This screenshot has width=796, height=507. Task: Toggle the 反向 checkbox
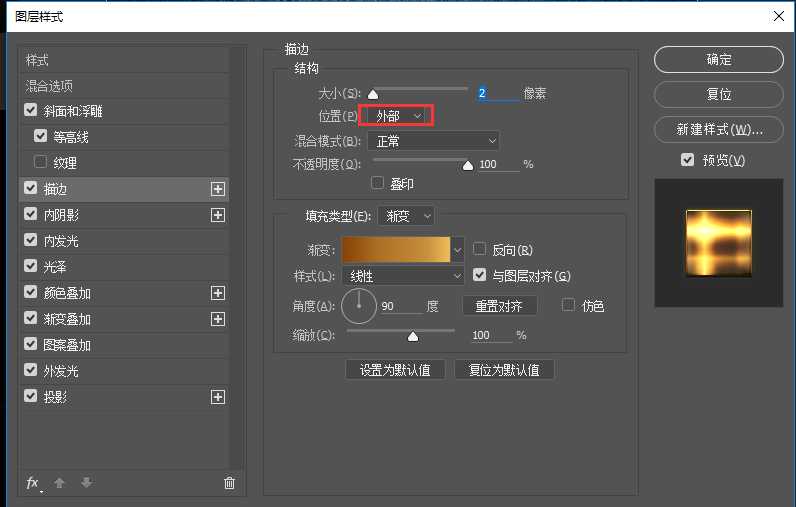480,249
